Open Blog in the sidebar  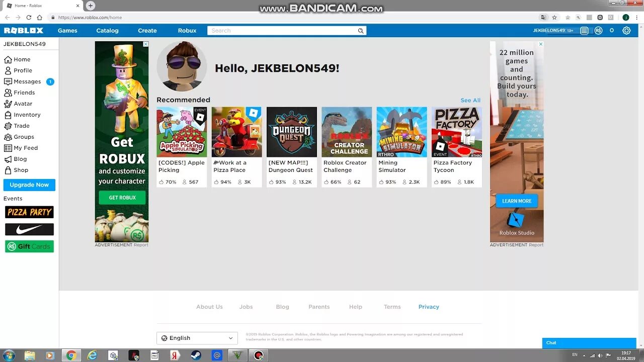point(16,159)
